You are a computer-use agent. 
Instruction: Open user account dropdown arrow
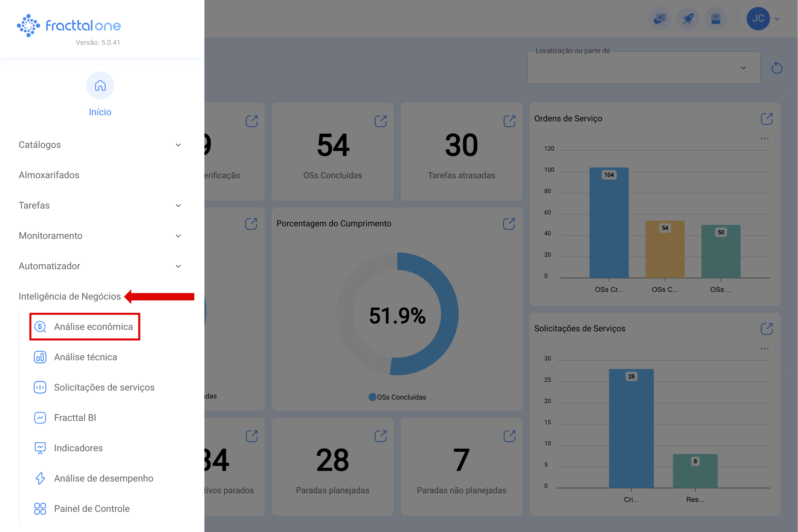click(x=777, y=19)
